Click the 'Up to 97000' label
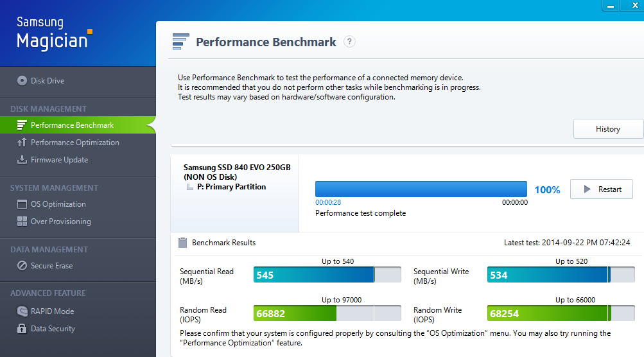 click(342, 300)
